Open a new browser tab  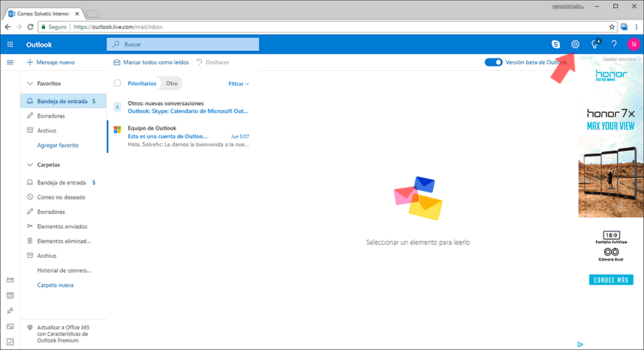pos(92,14)
